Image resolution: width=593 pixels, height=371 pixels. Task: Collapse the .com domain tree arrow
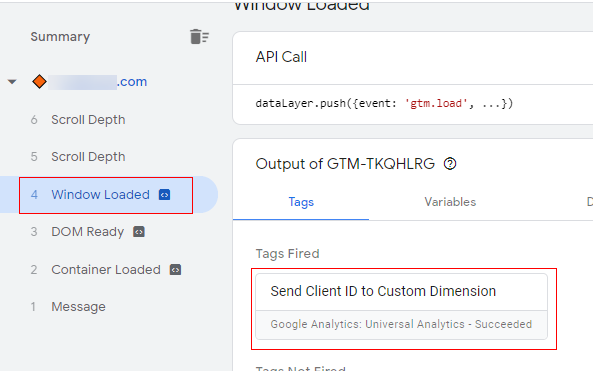point(12,82)
